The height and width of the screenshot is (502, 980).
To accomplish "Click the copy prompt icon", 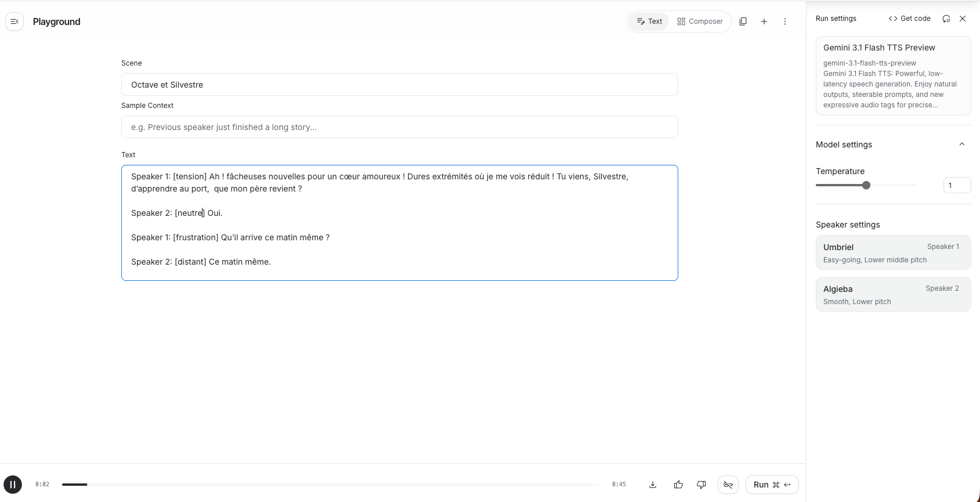I will click(x=743, y=21).
